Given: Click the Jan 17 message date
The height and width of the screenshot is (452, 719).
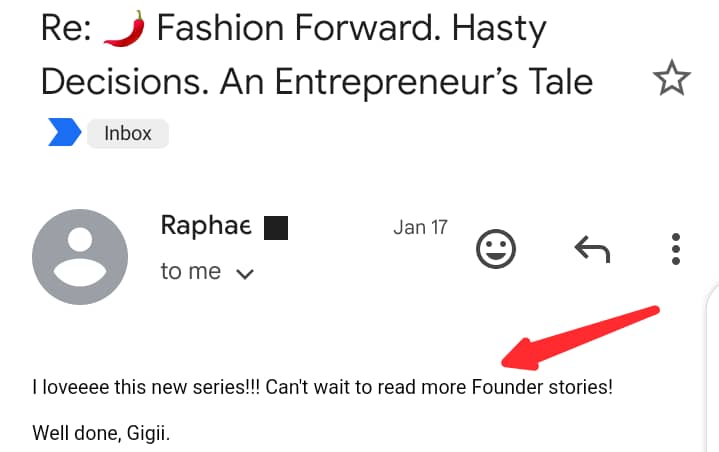Looking at the screenshot, I should (x=420, y=227).
